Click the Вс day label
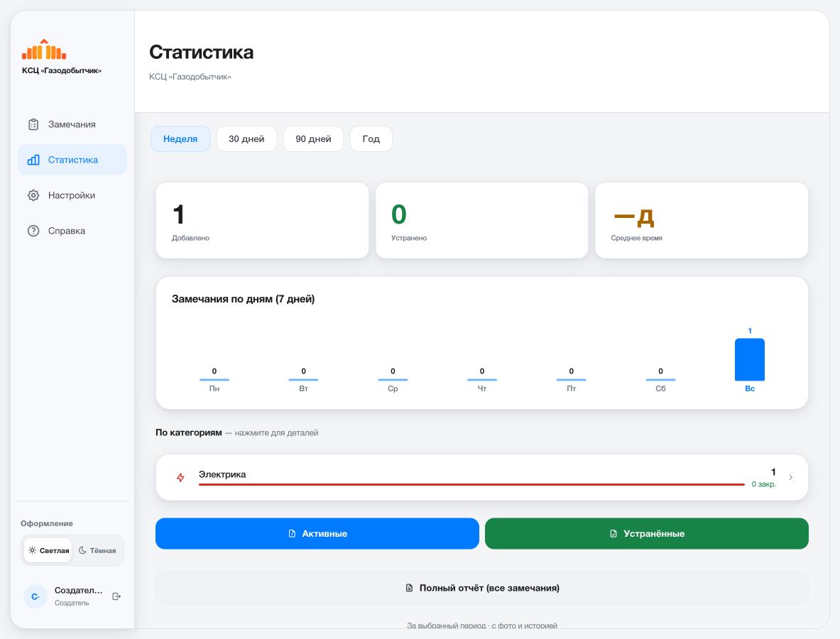Image resolution: width=840 pixels, height=639 pixels. [x=749, y=388]
